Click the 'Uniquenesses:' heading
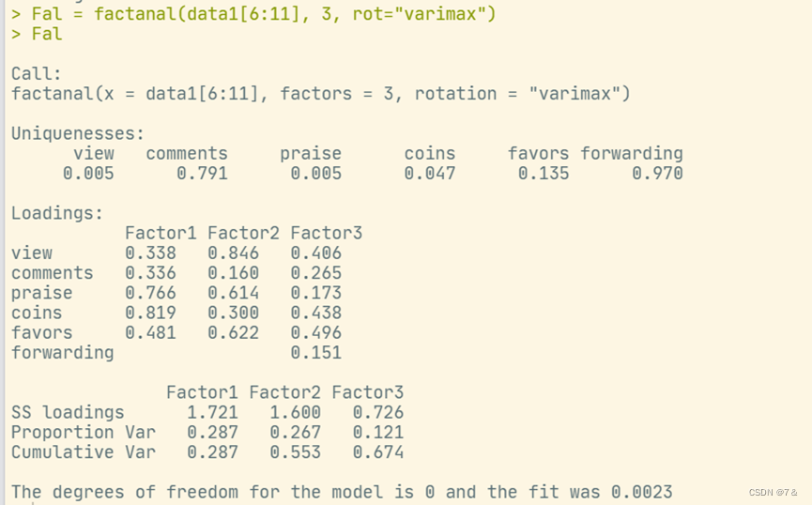Viewport: 812px width, 505px height. pos(78,133)
